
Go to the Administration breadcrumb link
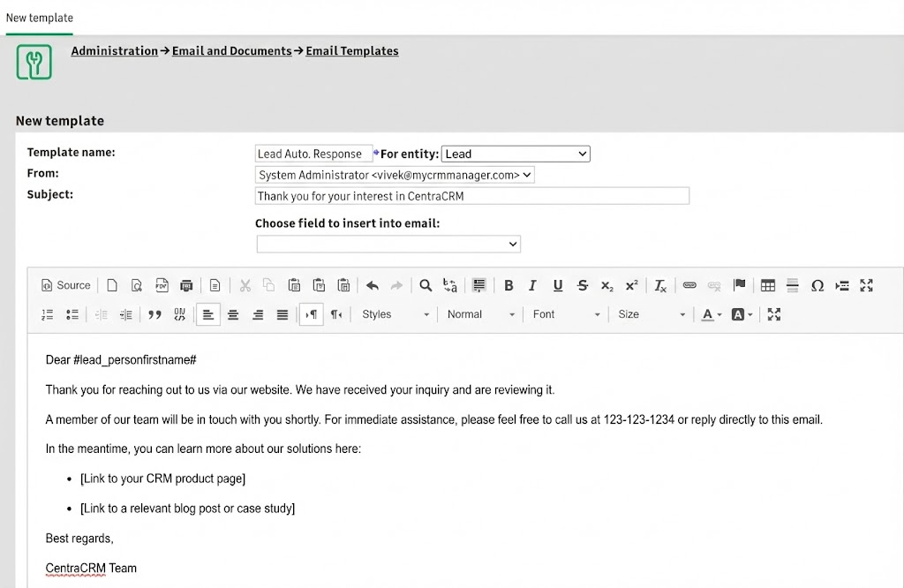click(115, 51)
